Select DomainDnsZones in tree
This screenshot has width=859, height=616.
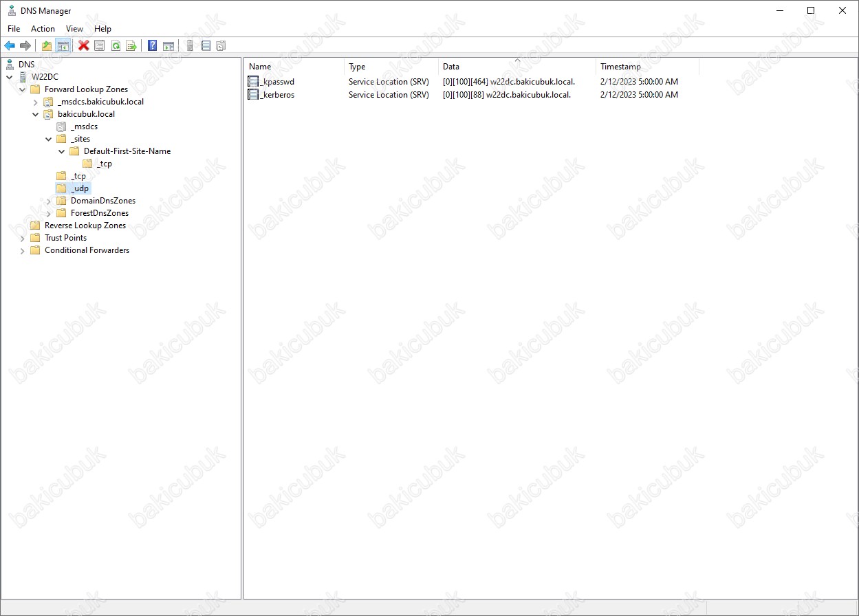[102, 201]
